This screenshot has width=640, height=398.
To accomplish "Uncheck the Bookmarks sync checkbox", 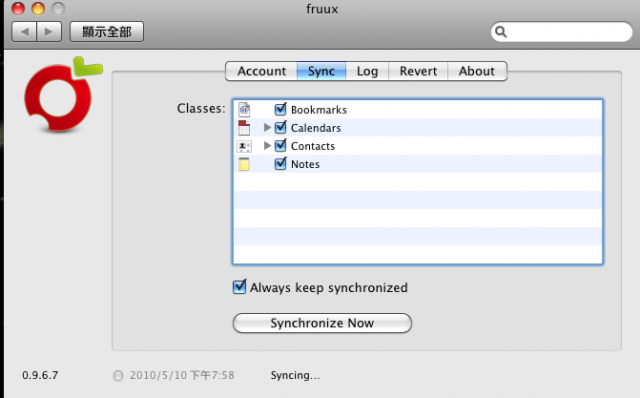I will [280, 109].
